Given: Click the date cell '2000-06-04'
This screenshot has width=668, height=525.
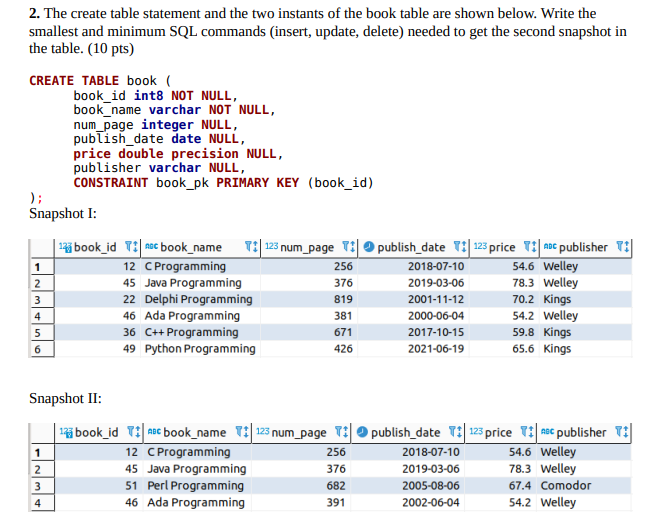Looking at the screenshot, I should [x=414, y=316].
